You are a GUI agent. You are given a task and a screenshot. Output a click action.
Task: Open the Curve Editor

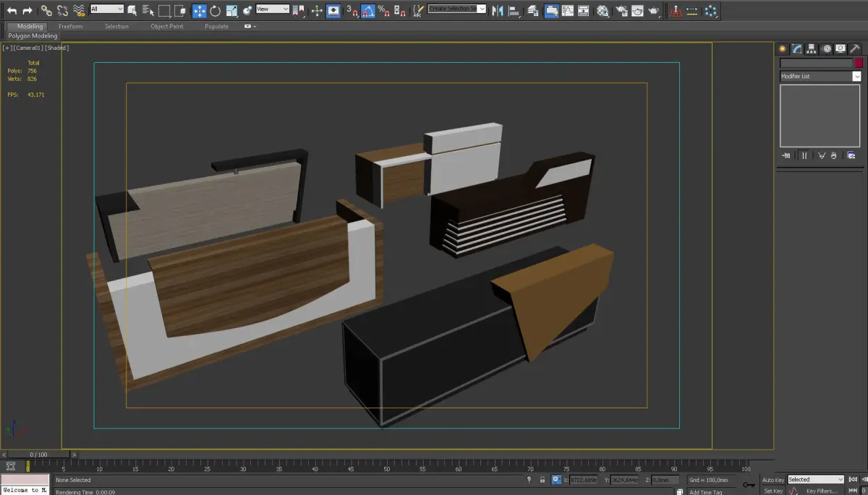click(x=567, y=11)
